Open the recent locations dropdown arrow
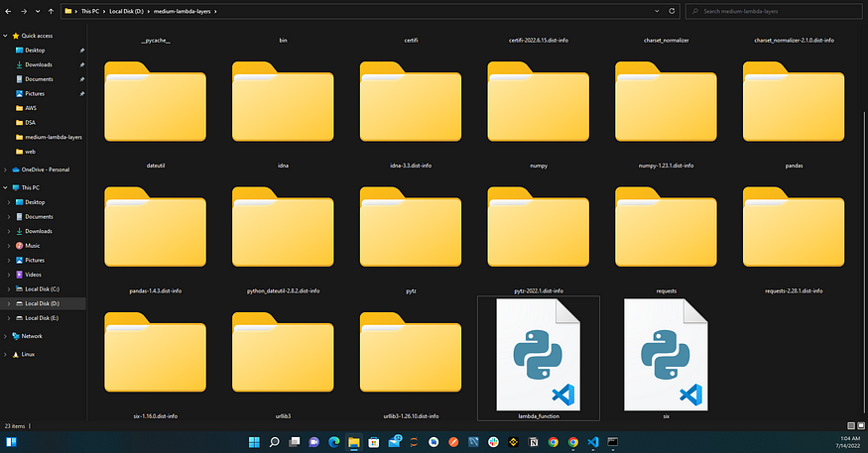 pyautogui.click(x=37, y=11)
